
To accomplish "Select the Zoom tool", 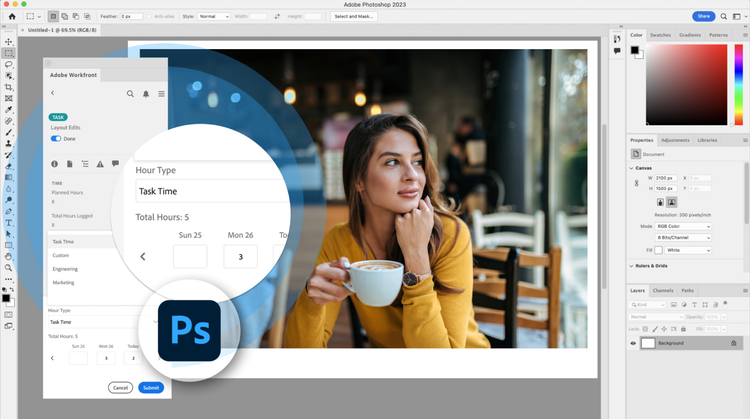I will coord(9,268).
